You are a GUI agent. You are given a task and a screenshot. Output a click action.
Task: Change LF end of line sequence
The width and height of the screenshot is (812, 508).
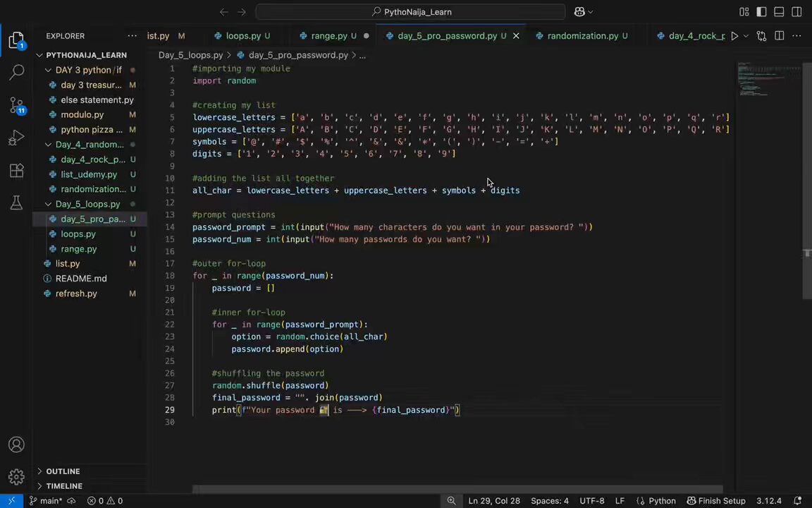coord(620,501)
